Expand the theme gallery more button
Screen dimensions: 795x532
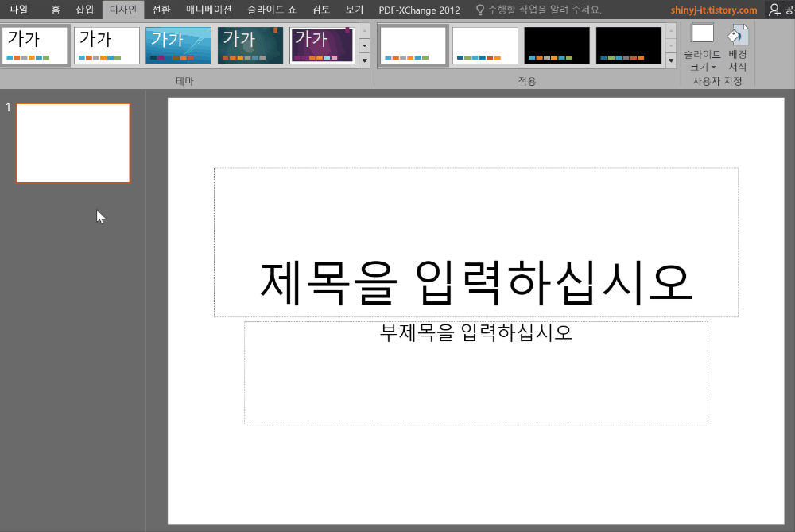(x=365, y=60)
